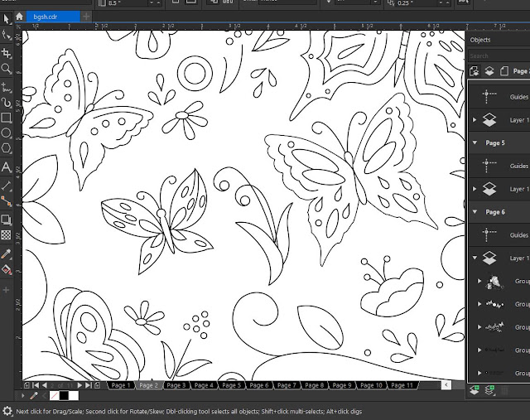This screenshot has width=530, height=420.
Task: Select the Pick tool arrow
Action: (6, 18)
